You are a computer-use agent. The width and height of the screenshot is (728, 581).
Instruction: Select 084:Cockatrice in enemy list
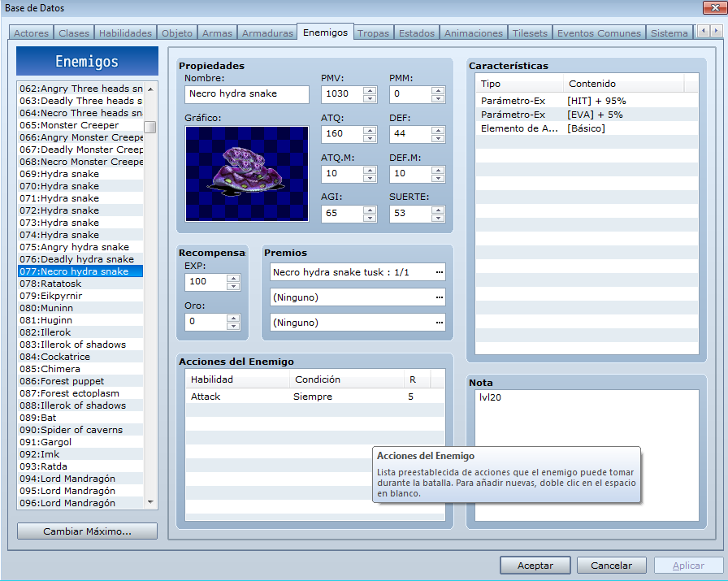tap(80, 357)
